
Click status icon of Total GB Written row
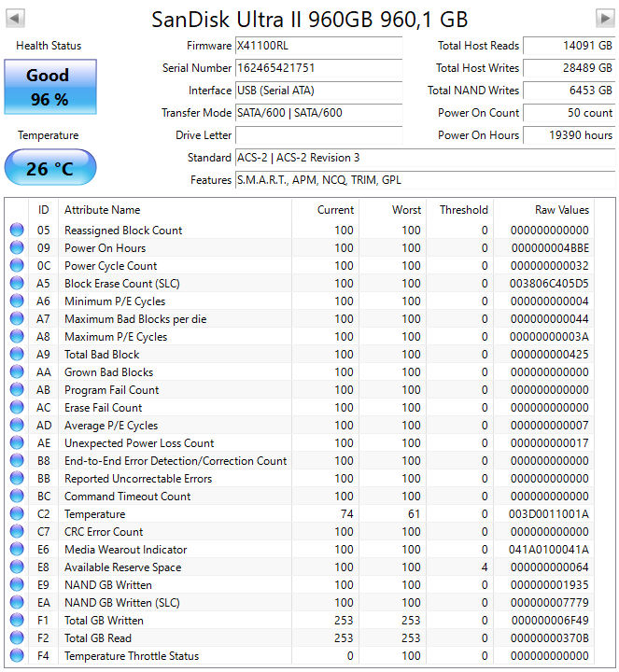[17, 620]
